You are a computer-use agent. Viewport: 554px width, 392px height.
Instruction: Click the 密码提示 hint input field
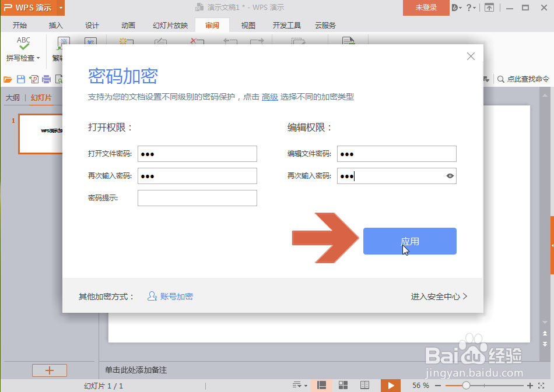[x=197, y=197]
